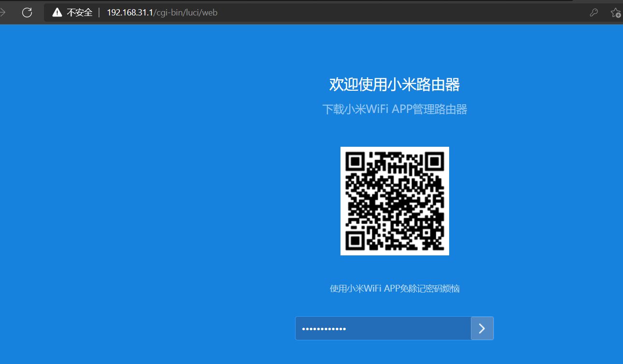Click the browser forward arrow
This screenshot has height=364, width=623.
pyautogui.click(x=2, y=13)
